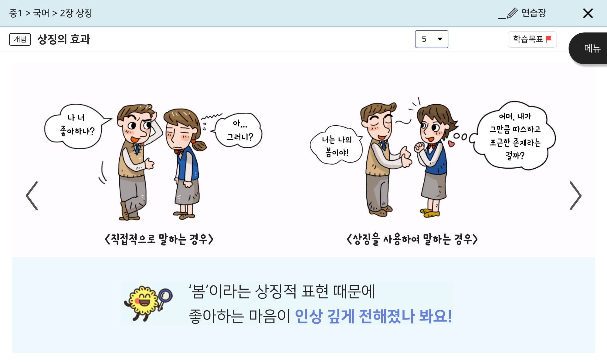Click highlighted text 인상 깊게 전해졌나 봐요!
This screenshot has width=607, height=364.
point(373,316)
